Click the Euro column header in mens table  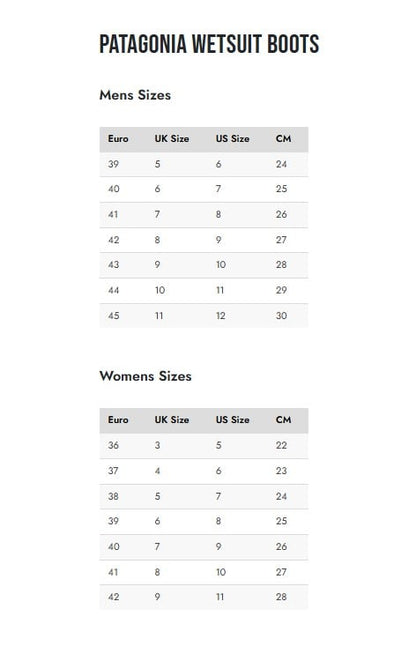(118, 139)
